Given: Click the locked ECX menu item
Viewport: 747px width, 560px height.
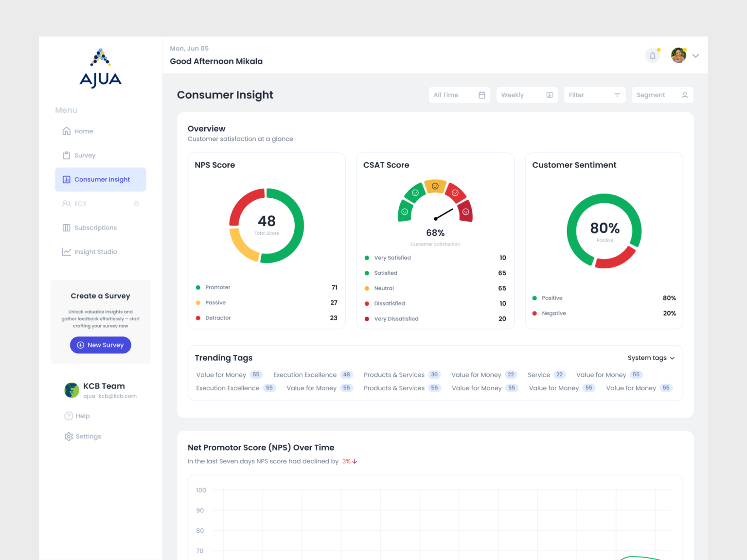Looking at the screenshot, I should (80, 204).
